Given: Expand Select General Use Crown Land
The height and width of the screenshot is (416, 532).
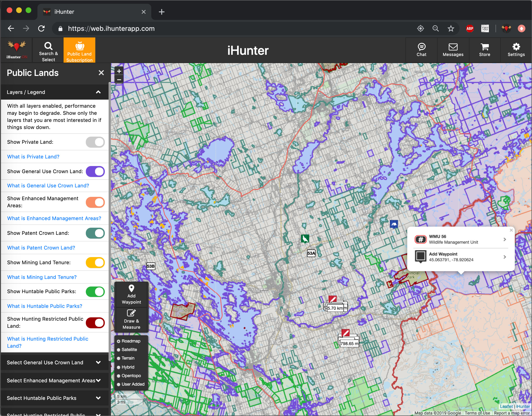Looking at the screenshot, I should point(55,363).
